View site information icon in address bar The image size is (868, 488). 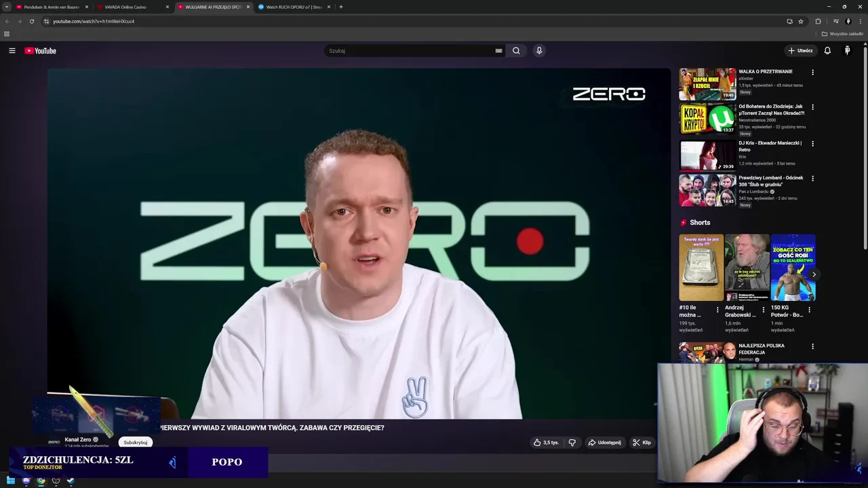click(46, 21)
